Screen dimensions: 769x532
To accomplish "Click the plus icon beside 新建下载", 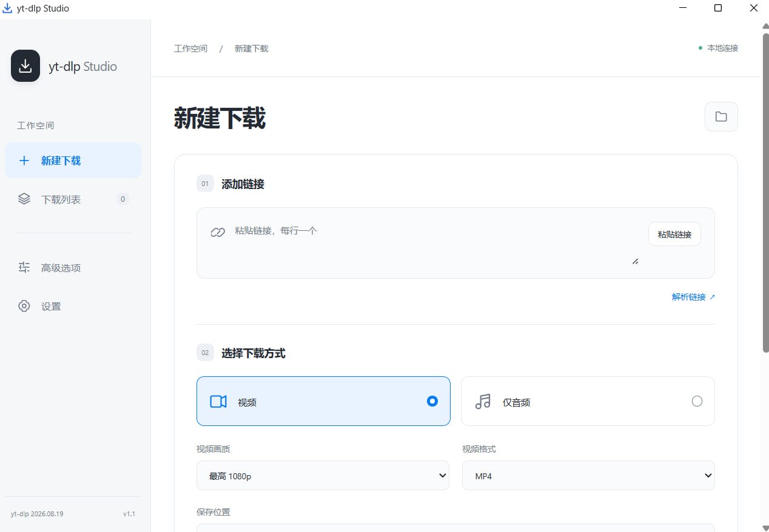I will click(x=24, y=161).
